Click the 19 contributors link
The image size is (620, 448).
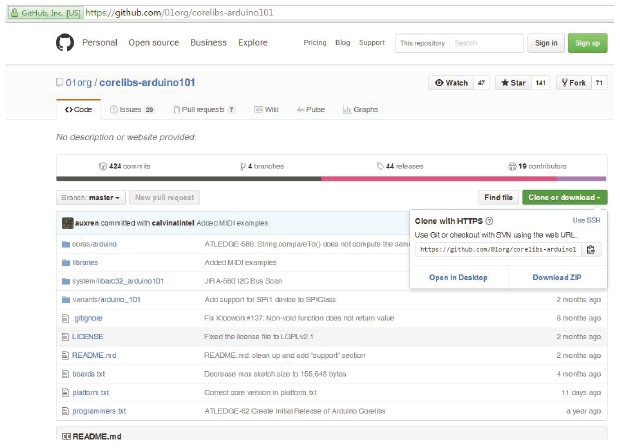click(537, 166)
